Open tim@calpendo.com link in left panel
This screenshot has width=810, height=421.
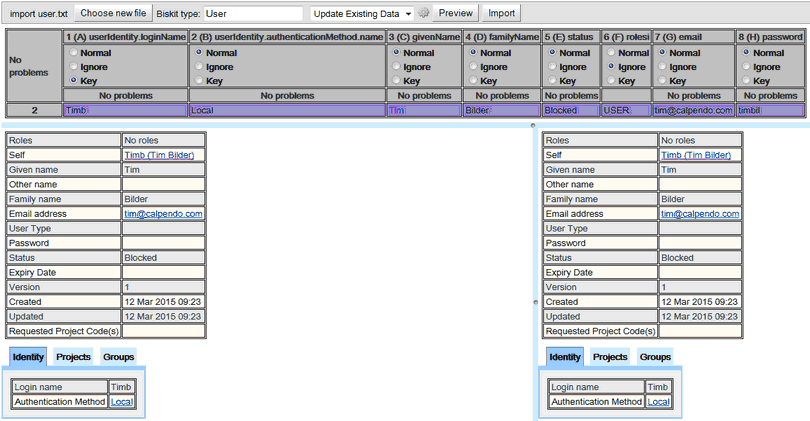[x=163, y=214]
